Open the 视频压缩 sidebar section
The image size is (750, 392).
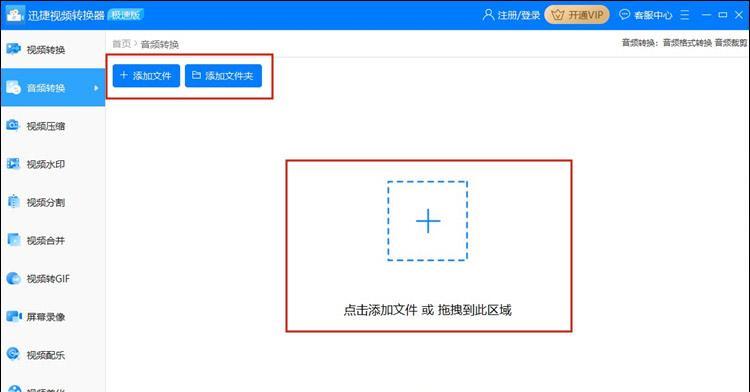53,126
